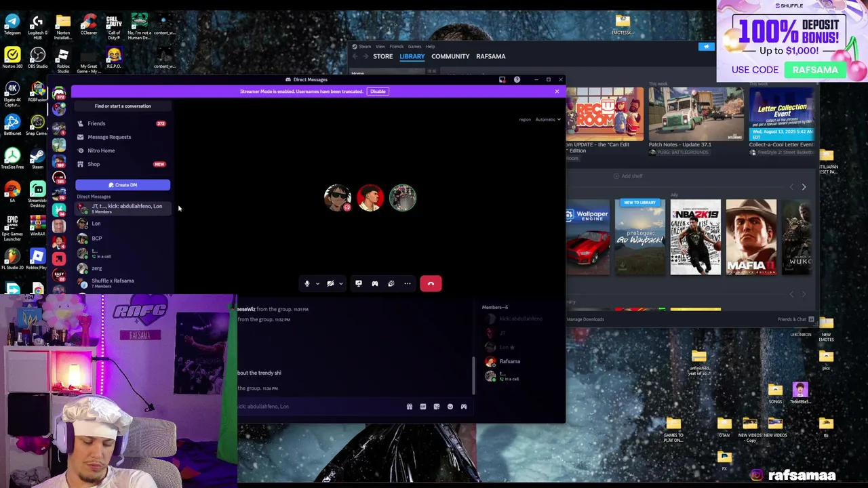Open Nitro Home in Discord sidebar
The height and width of the screenshot is (488, 868).
[x=123, y=150]
